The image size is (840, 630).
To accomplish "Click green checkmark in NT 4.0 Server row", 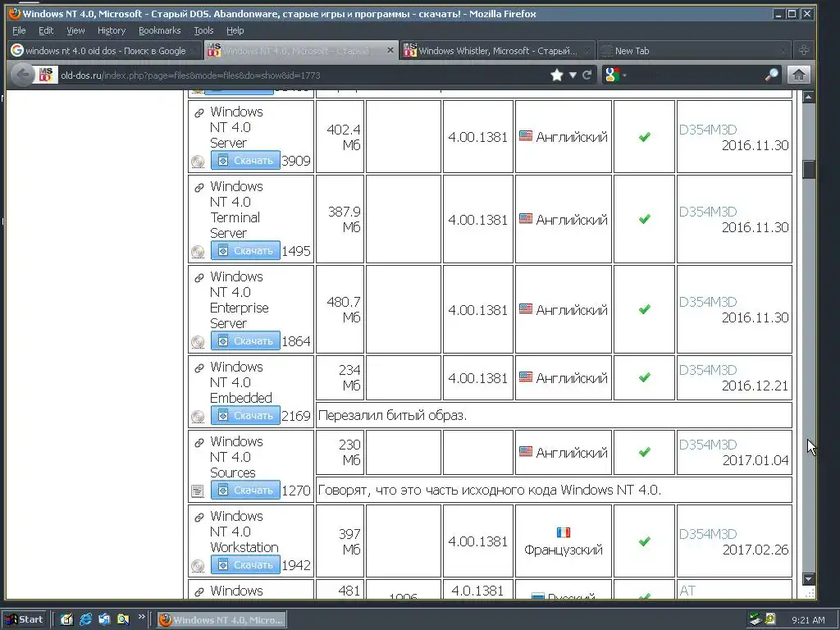I will (x=645, y=137).
